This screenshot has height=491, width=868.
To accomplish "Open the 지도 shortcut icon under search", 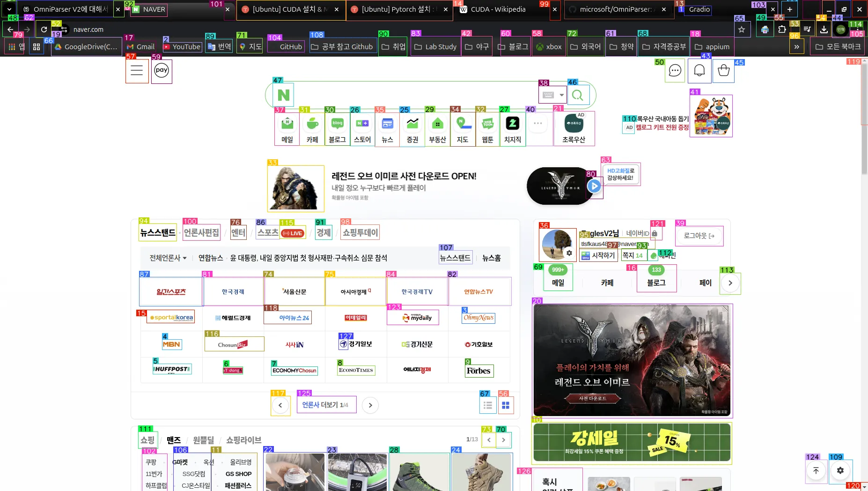I will pos(463,129).
